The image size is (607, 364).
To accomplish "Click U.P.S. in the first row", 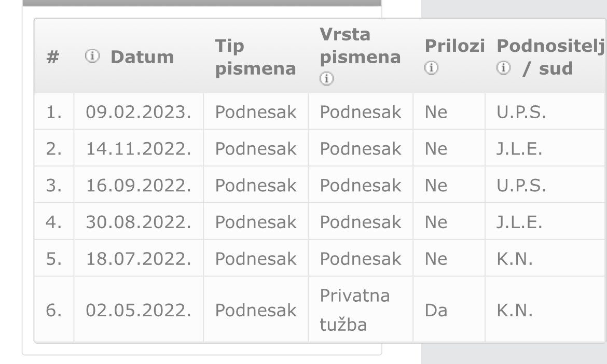I will (x=521, y=112).
